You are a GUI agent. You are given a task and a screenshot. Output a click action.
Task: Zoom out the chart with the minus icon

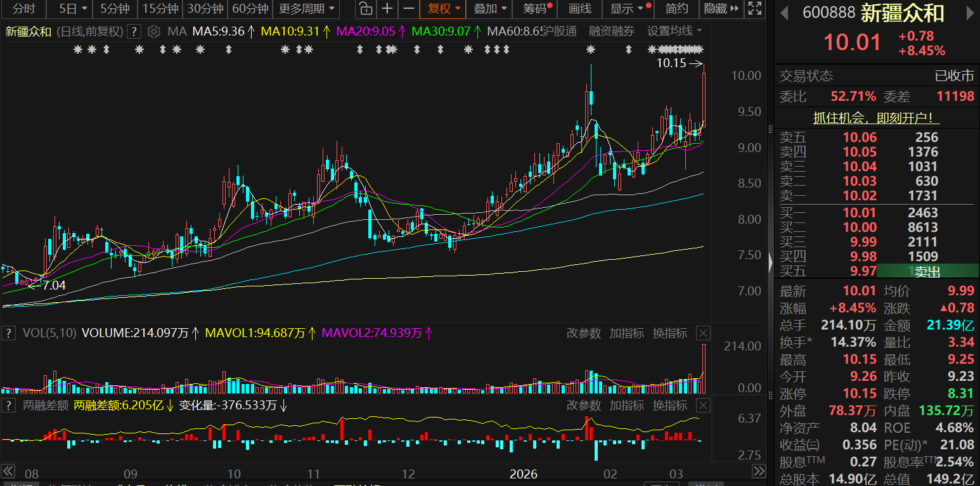point(409,9)
